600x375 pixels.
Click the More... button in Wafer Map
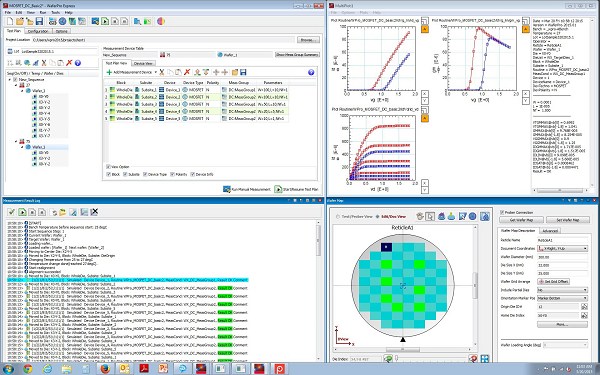point(562,324)
